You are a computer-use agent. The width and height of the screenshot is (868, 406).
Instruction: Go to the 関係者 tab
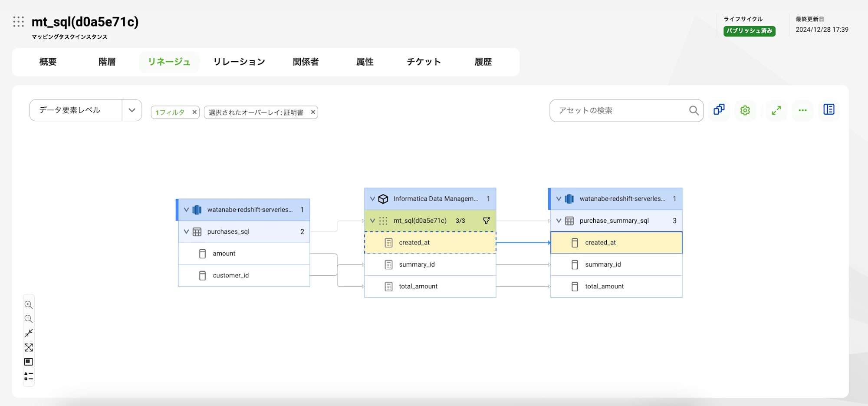pos(306,62)
